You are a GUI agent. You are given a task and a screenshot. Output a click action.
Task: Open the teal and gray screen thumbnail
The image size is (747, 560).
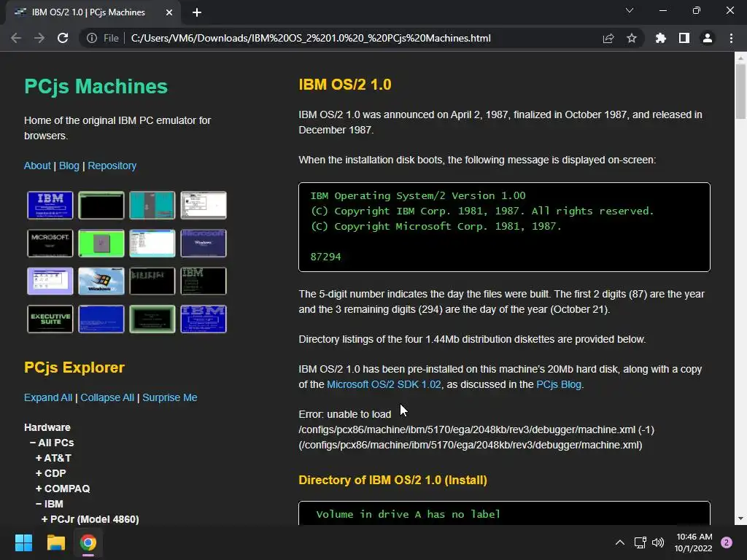point(152,205)
